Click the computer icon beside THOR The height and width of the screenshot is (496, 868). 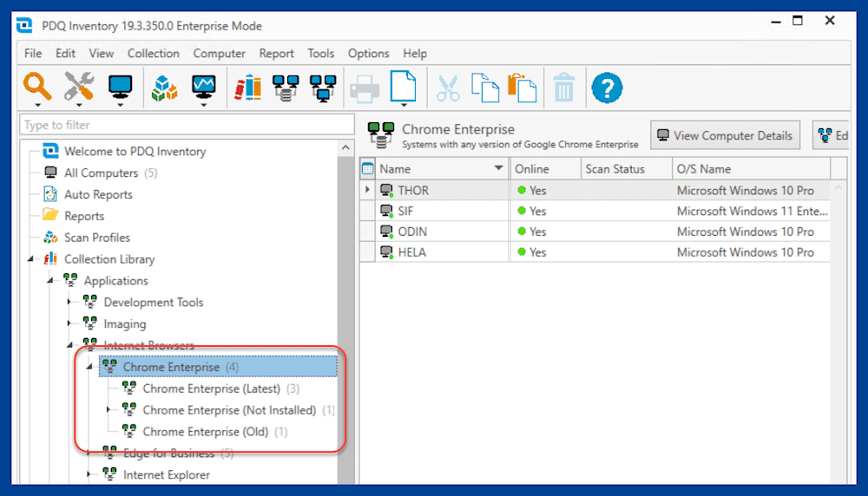point(386,191)
